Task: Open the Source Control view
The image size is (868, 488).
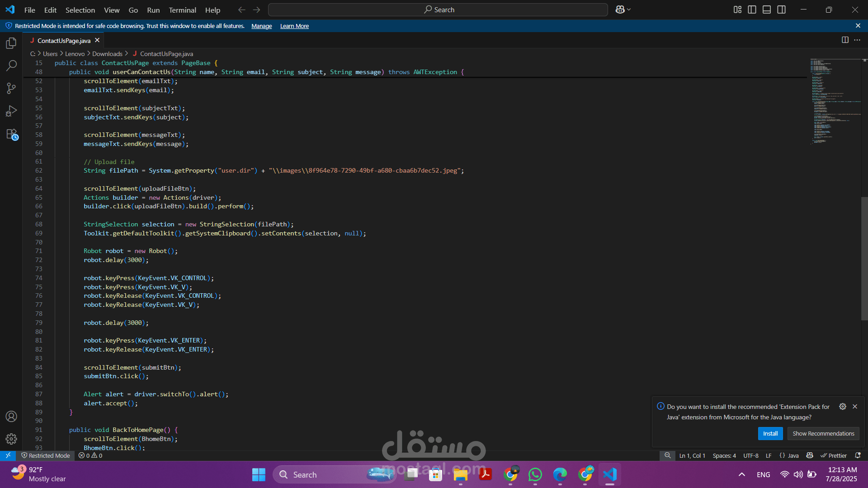Action: (11, 89)
